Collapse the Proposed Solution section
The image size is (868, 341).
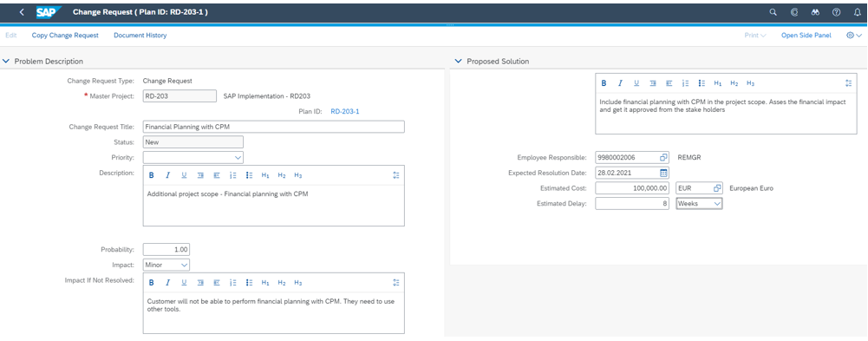coord(458,62)
